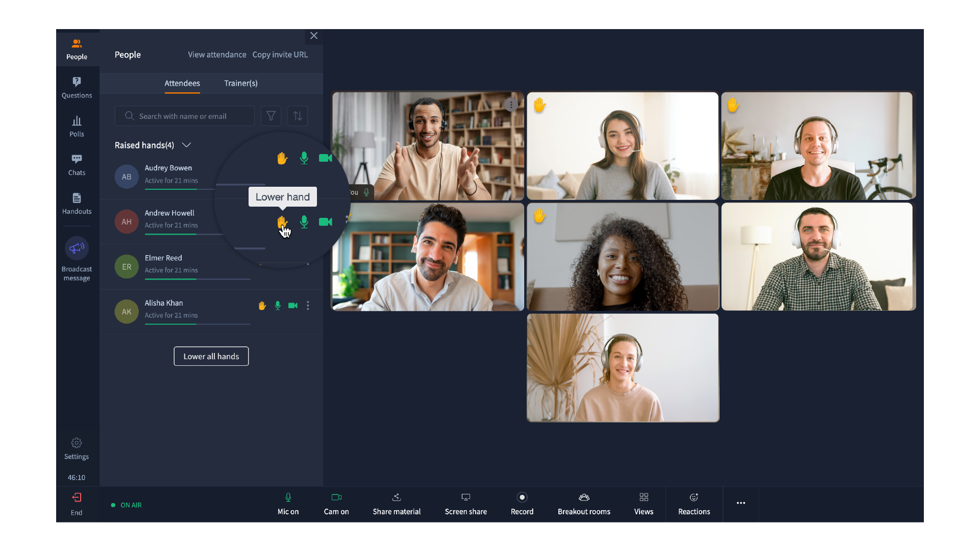Image resolution: width=980 pixels, height=551 pixels.
Task: Start Screen share
Action: [x=466, y=504]
